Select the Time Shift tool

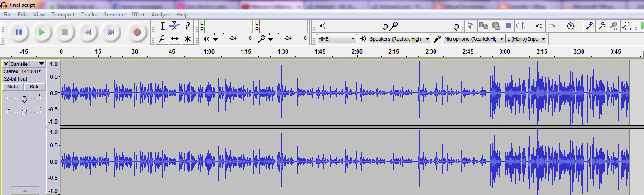175,39
